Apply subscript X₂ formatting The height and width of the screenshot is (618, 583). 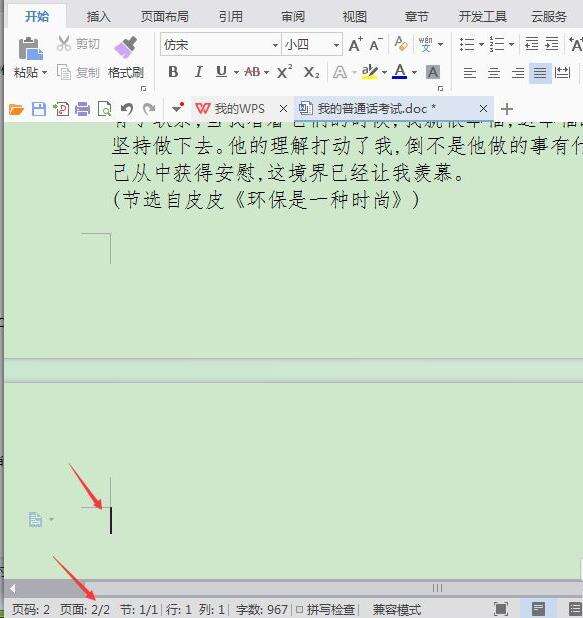pyautogui.click(x=311, y=72)
